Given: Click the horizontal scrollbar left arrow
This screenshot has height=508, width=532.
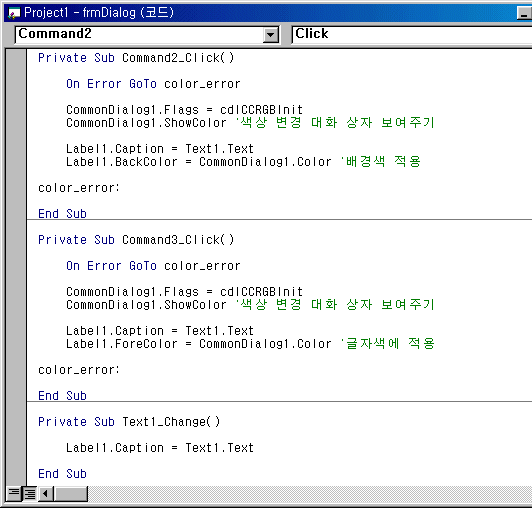Looking at the screenshot, I should point(46,493).
